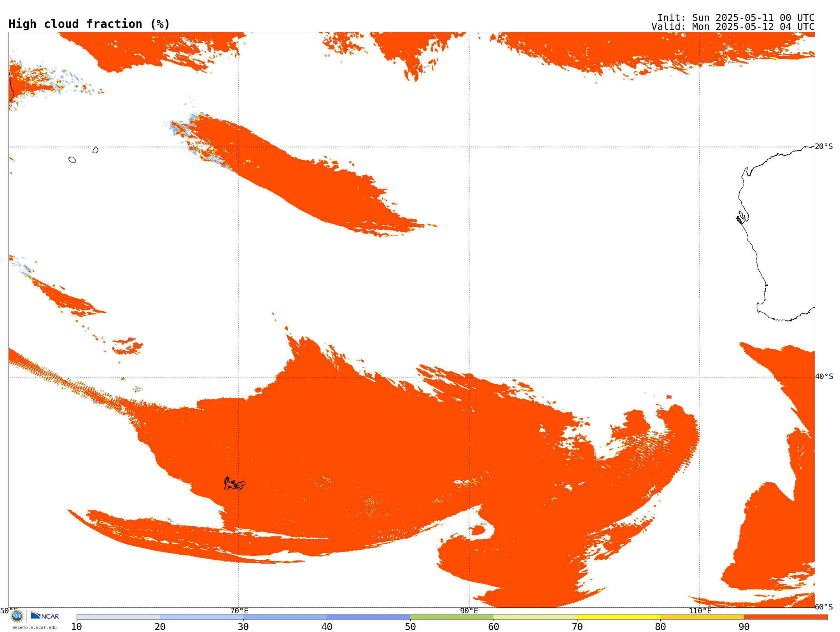Viewport: 840px width, 632px height.
Task: Click the above-90 orange-red colorbar segment
Action: pyautogui.click(x=786, y=617)
